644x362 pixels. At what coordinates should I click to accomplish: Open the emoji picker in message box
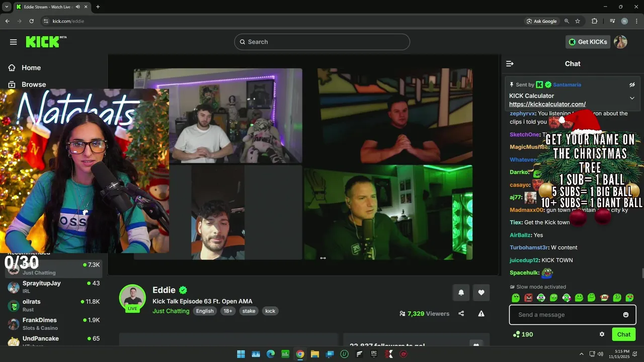coord(626,315)
